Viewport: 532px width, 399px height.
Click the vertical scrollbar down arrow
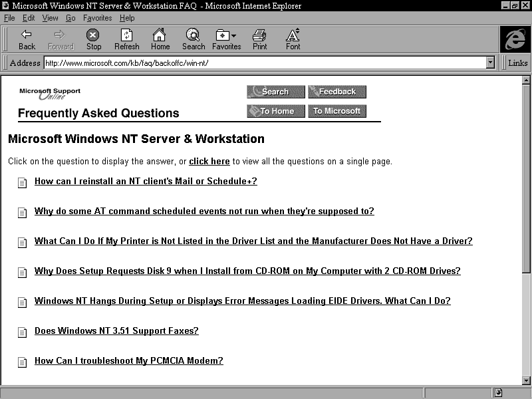pos(526,379)
